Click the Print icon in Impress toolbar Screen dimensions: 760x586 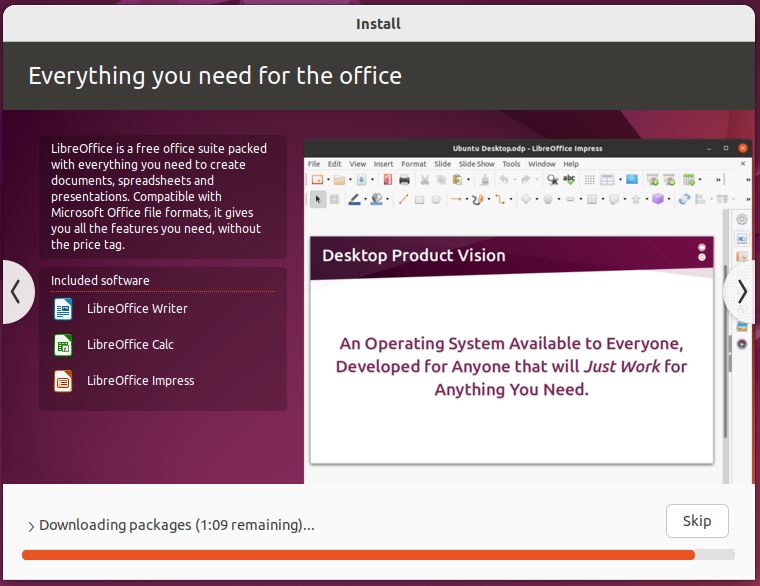click(404, 180)
